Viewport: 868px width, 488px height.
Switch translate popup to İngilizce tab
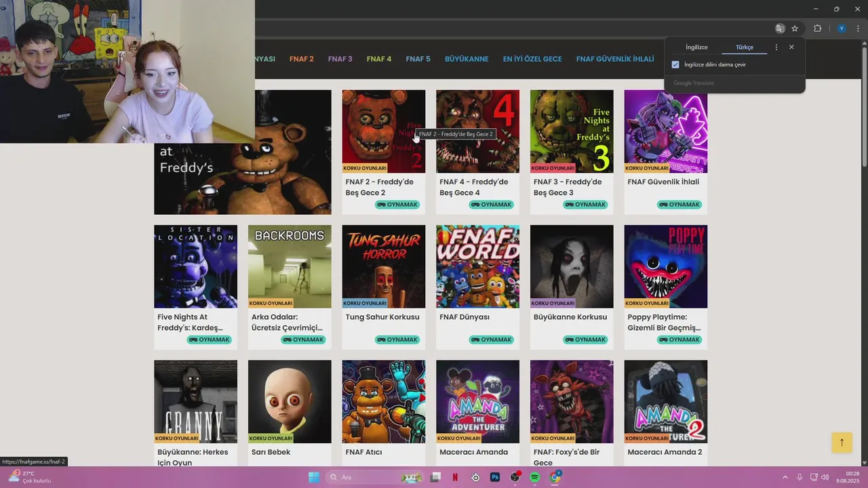[x=696, y=47]
